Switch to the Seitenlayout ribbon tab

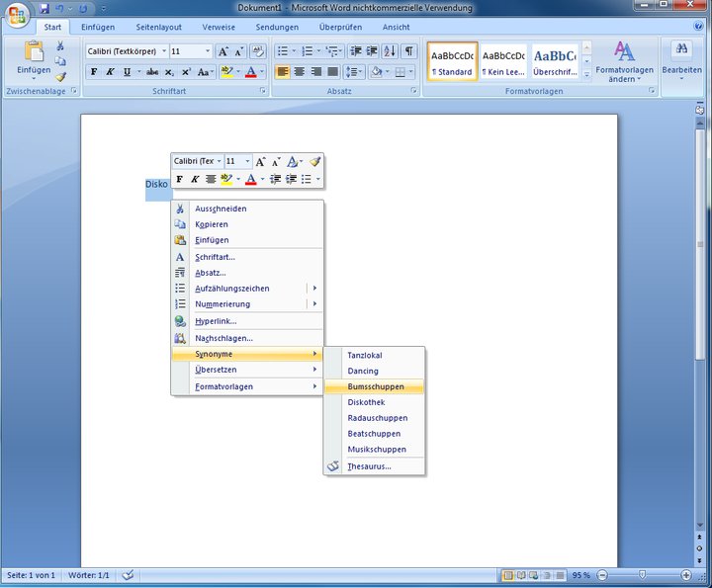pos(159,27)
